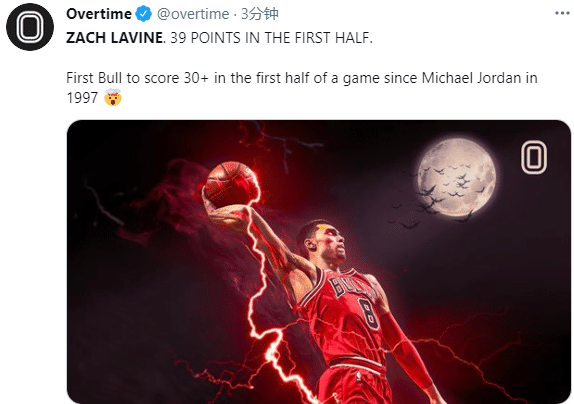Select the bold ZACH LAVINE text
The height and width of the screenshot is (404, 574).
pos(115,38)
